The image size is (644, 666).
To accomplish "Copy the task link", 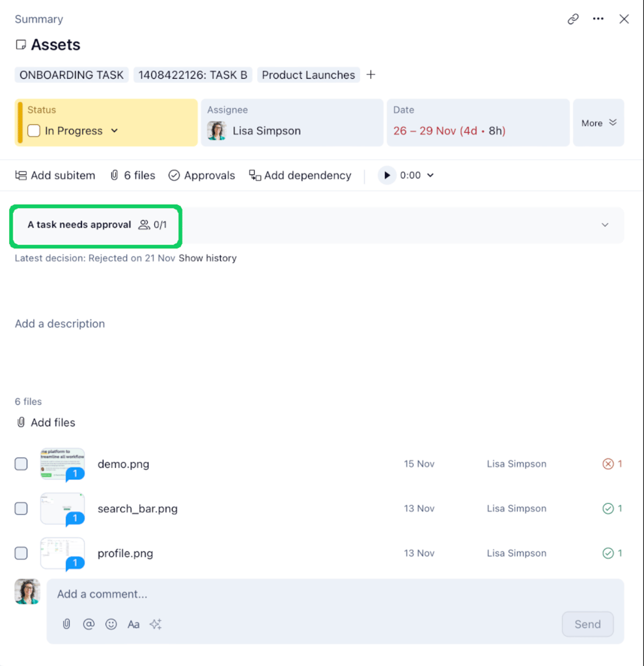I will 573,19.
